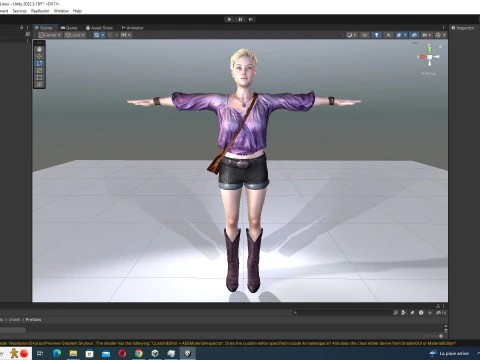Toggle scene lighting with the lightbulb icon
The width and height of the screenshot is (480, 360).
376,35
